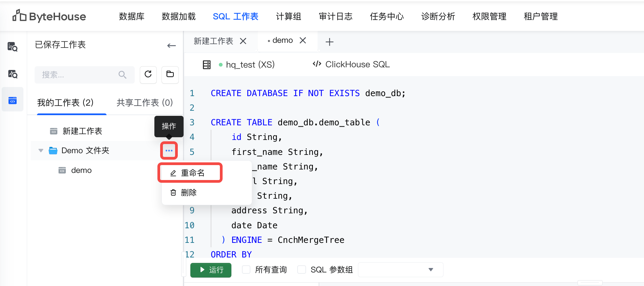Add a new worksheet tab with plus
The height and width of the screenshot is (286, 644).
point(329,42)
